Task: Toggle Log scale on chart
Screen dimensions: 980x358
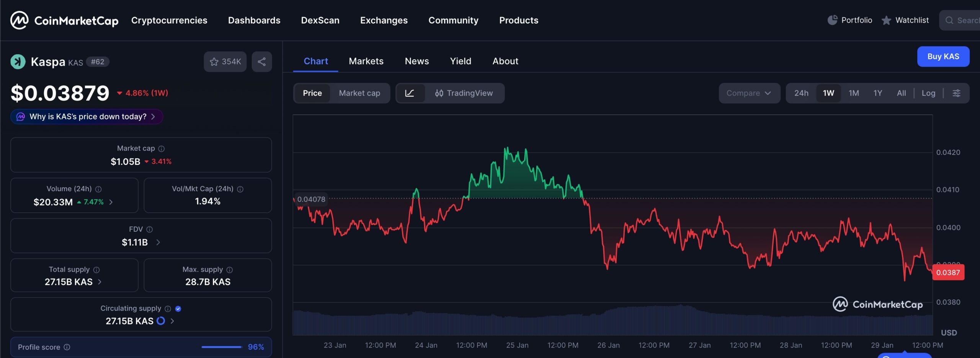Action: pyautogui.click(x=928, y=93)
